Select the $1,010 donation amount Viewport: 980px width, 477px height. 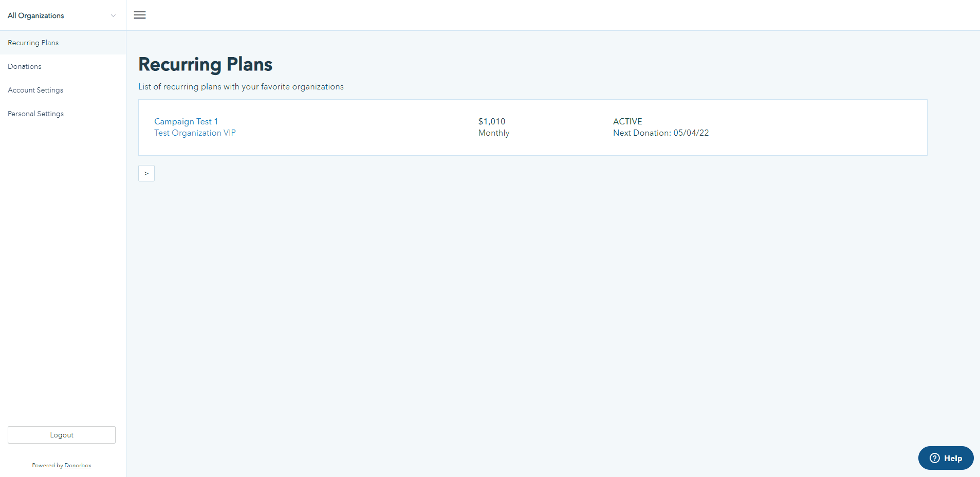[492, 121]
